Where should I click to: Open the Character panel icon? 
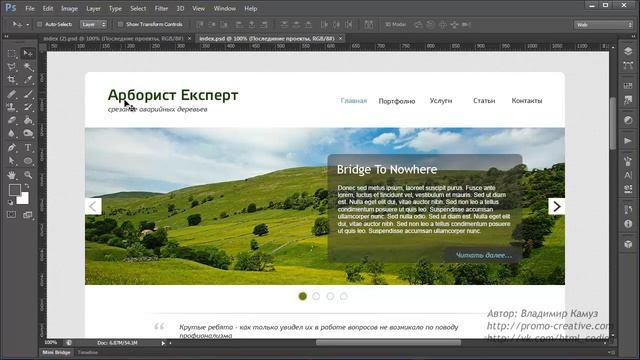[628, 176]
